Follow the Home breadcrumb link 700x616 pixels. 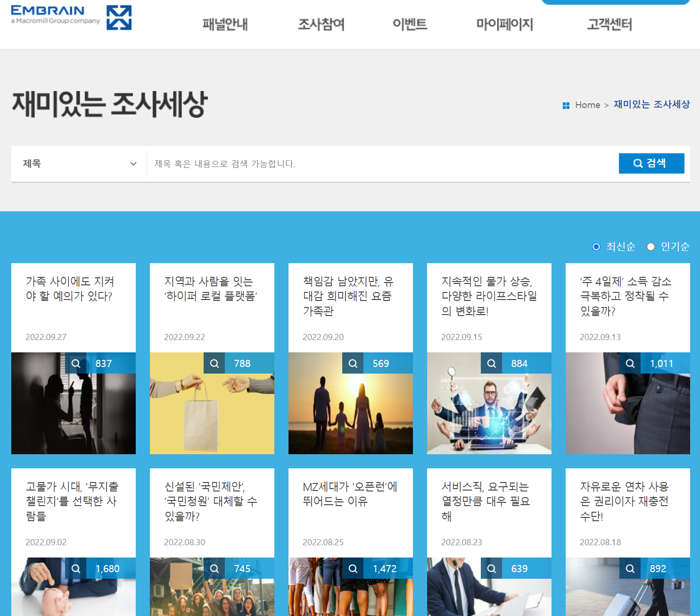[587, 105]
